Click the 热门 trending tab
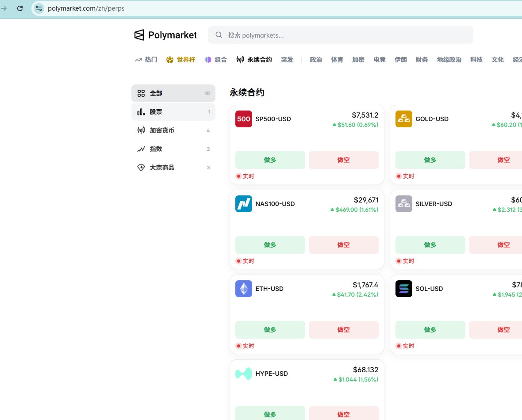Viewport: 522px width, 420px height. [x=146, y=60]
